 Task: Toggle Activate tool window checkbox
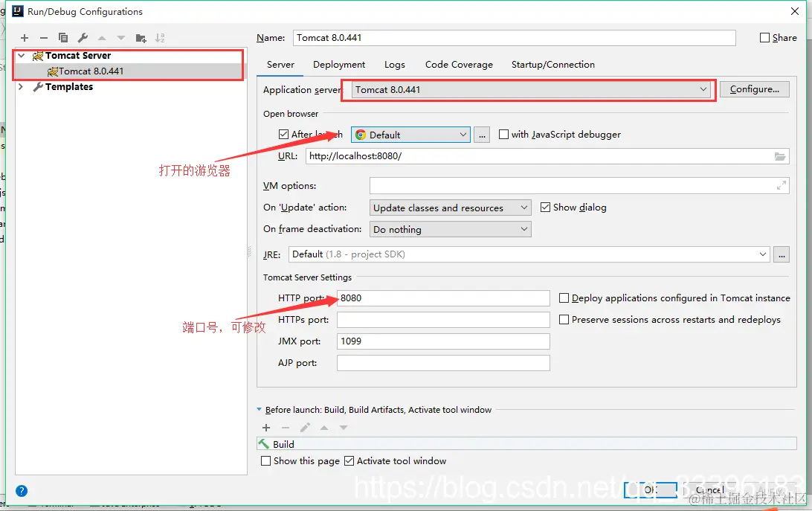click(x=349, y=460)
